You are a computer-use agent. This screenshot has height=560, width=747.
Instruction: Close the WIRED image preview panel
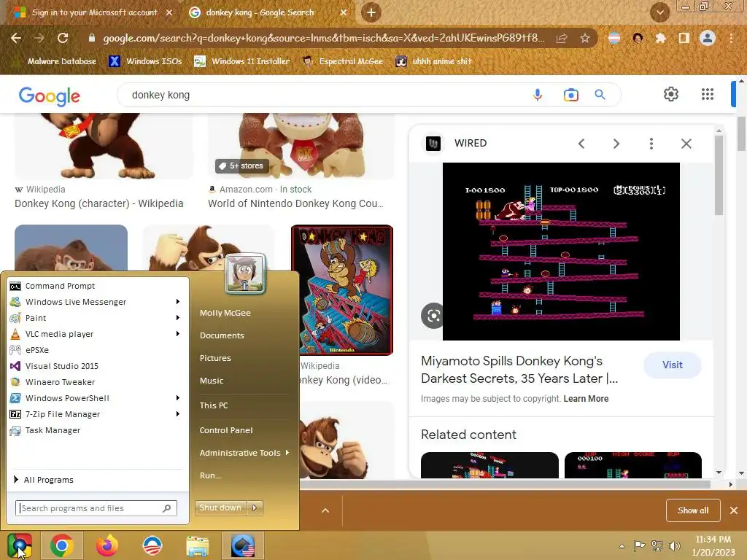[x=686, y=144]
